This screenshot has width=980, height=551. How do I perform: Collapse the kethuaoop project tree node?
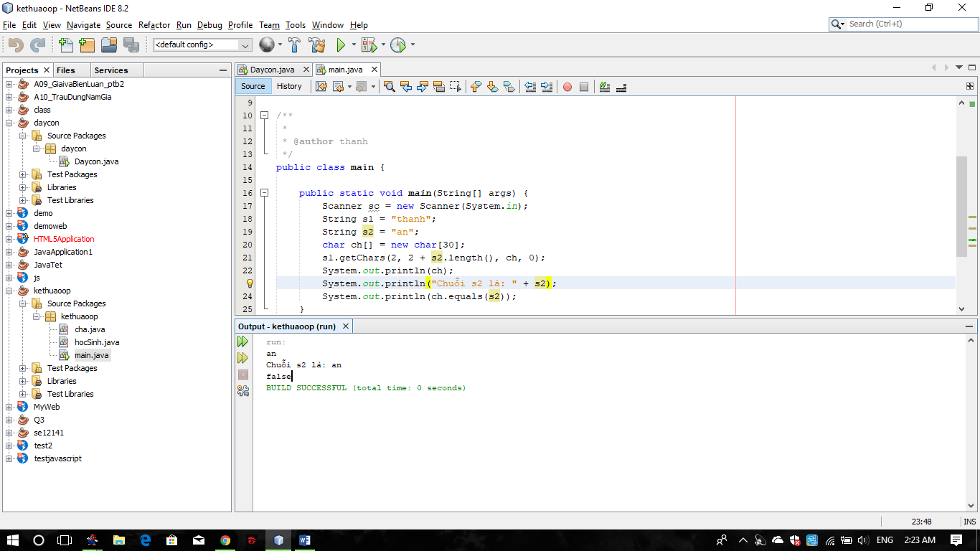[x=9, y=291]
